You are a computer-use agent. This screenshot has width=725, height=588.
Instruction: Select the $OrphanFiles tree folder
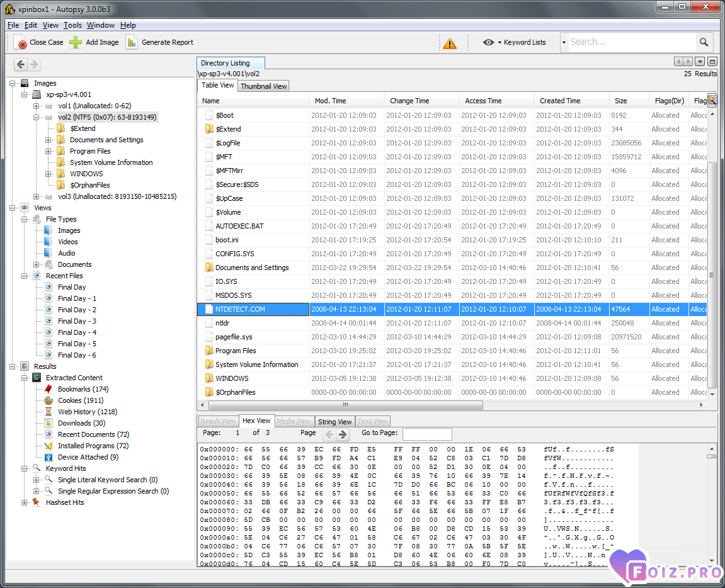[x=89, y=185]
